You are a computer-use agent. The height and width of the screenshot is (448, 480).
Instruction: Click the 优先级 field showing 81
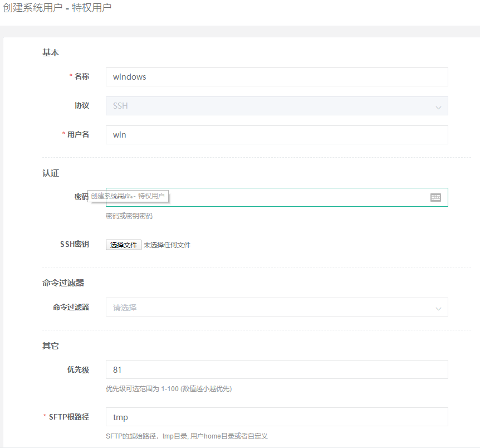[277, 369]
